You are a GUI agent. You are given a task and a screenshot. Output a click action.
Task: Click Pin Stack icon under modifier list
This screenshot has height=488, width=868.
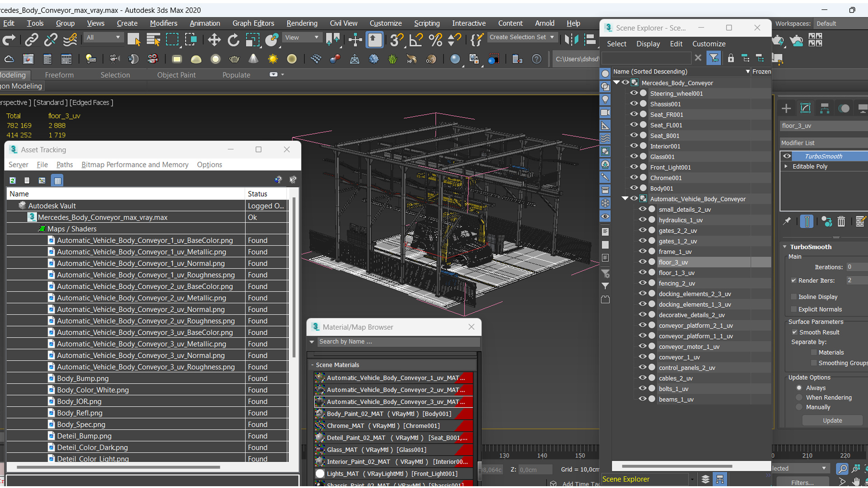tap(787, 221)
